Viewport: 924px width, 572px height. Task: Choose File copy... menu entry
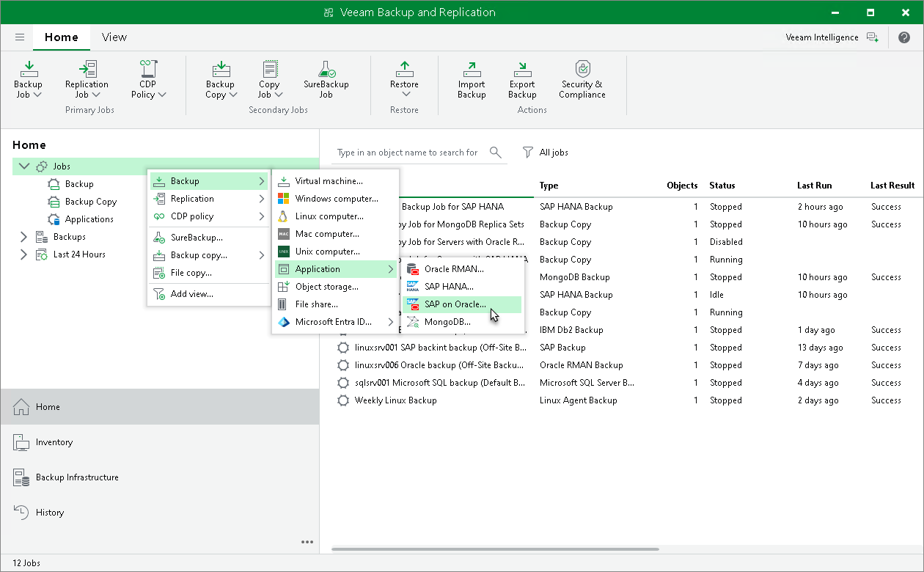click(x=209, y=273)
